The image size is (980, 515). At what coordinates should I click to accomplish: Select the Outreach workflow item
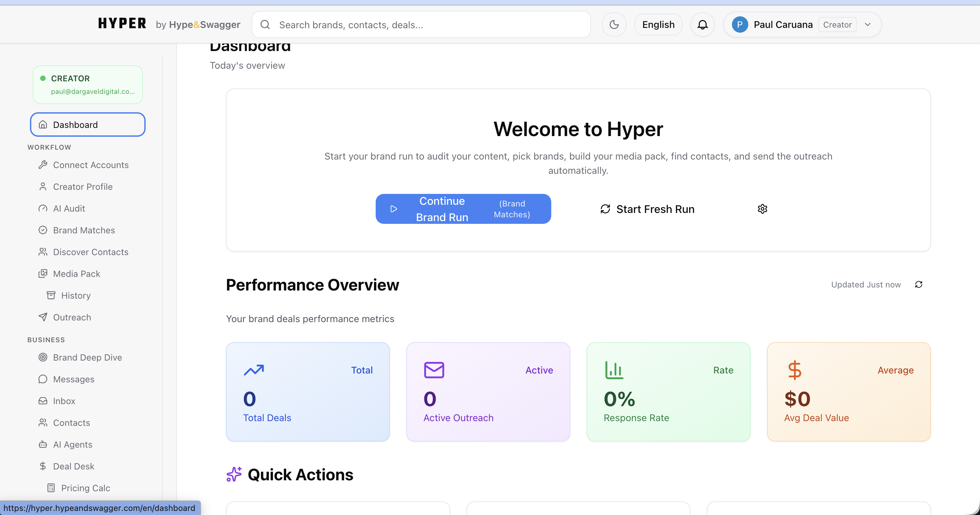coord(71,317)
